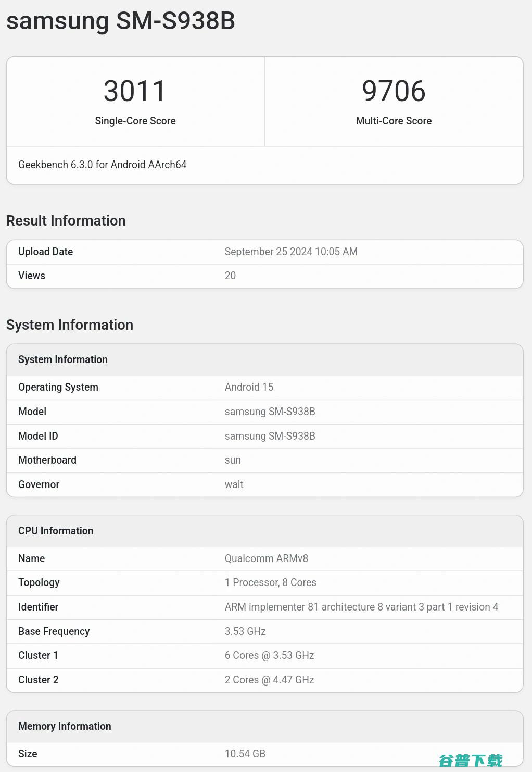The width and height of the screenshot is (532, 772).
Task: Select the Identifier ARM implementer text
Action: [361, 607]
